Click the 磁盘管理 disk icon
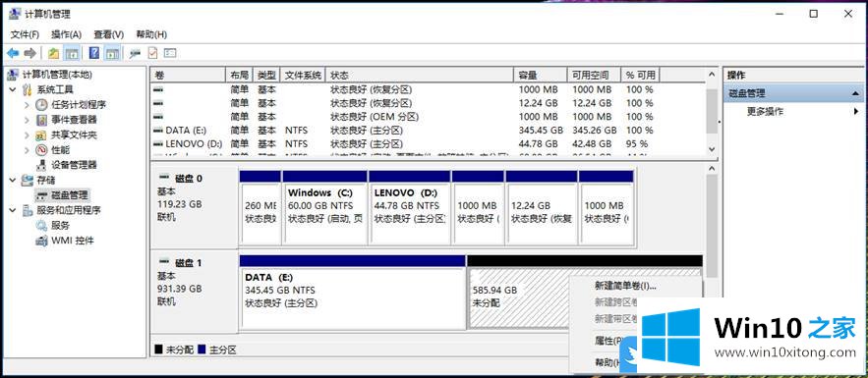Screen dimensions: 868x378 point(41,194)
